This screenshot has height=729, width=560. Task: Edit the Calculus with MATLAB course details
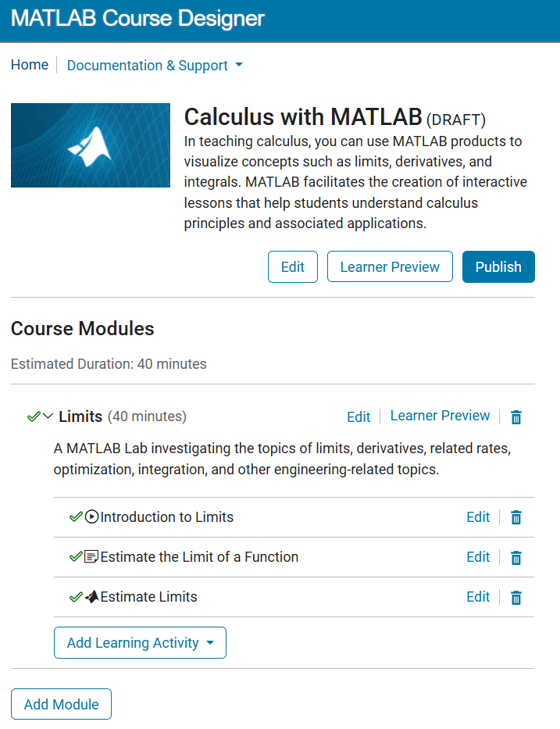click(292, 266)
